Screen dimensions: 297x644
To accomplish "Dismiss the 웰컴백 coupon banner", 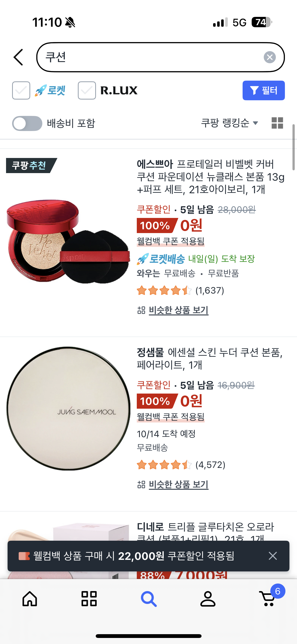I will pos(273,556).
